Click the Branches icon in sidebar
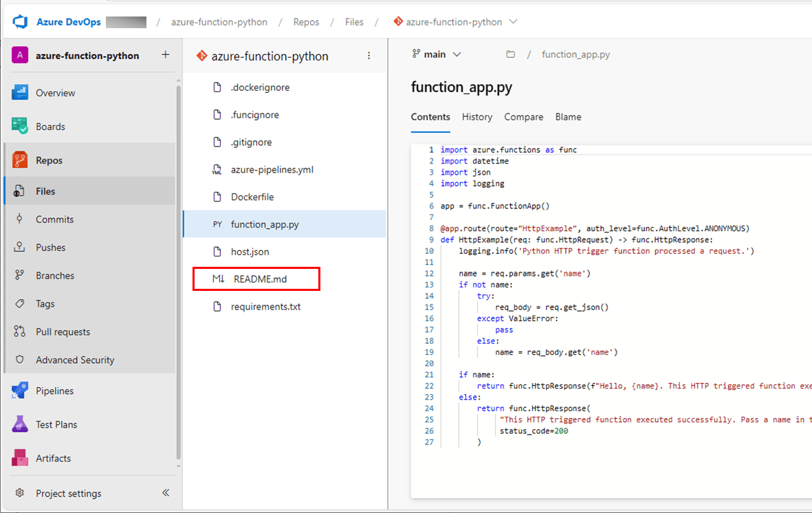812x513 pixels. 19,275
